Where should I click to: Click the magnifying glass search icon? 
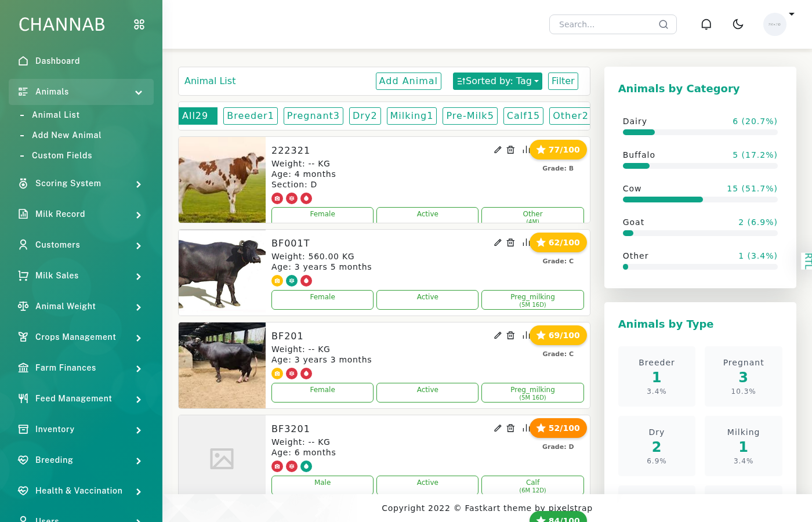pyautogui.click(x=663, y=24)
